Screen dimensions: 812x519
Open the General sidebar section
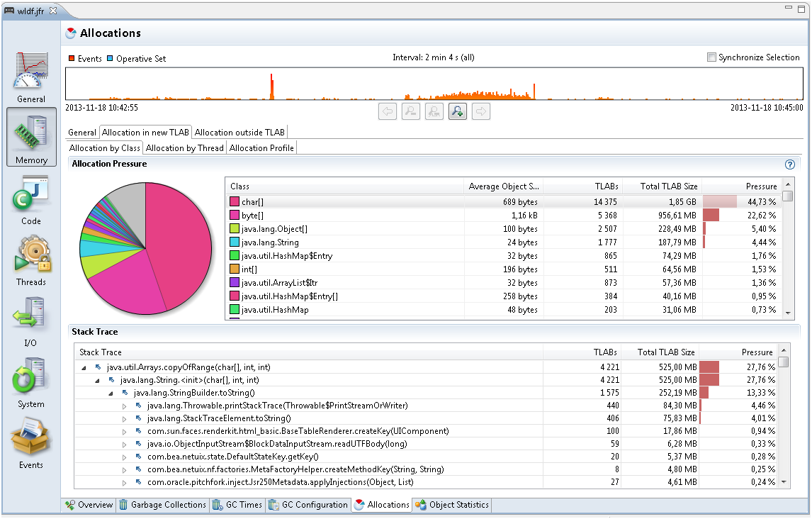point(31,77)
